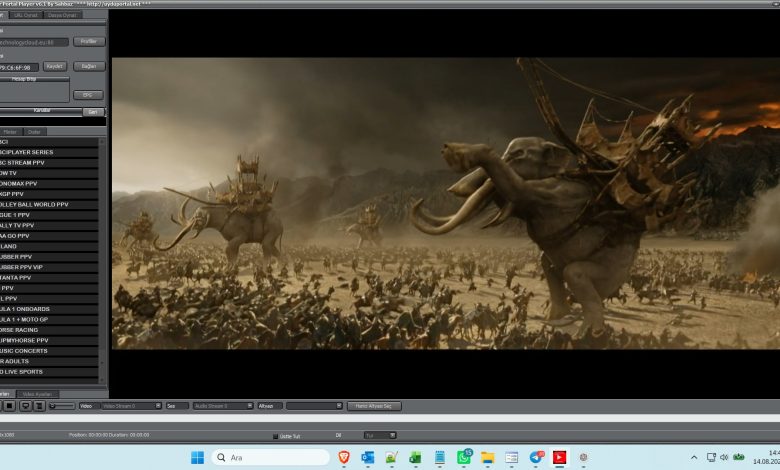
Task: Open the Dil language dropdown
Action: [x=380, y=435]
